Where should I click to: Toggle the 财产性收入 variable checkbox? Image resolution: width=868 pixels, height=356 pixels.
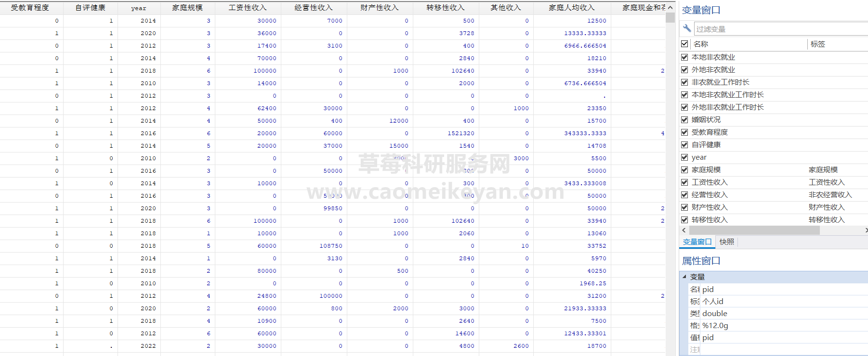point(684,207)
